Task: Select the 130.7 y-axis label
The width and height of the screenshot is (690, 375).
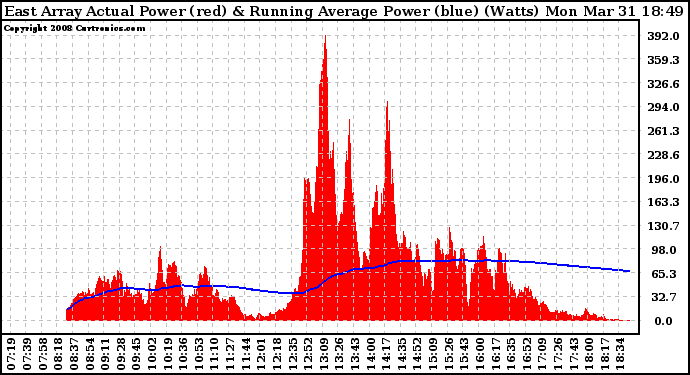Action: [x=663, y=226]
